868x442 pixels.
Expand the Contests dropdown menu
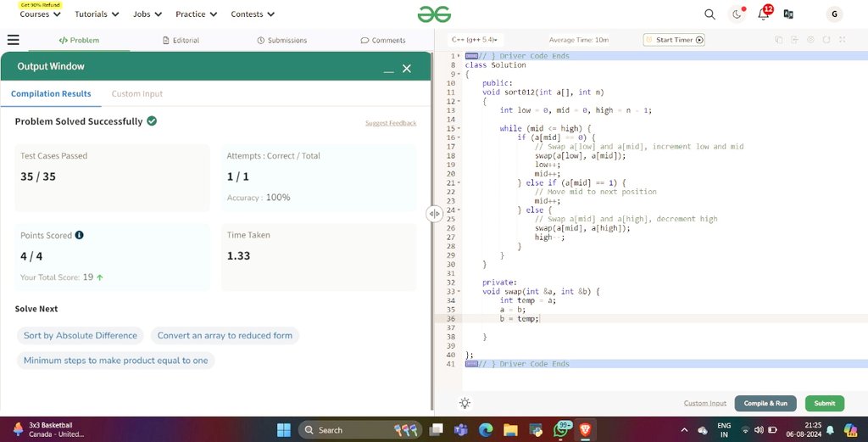[x=253, y=14]
